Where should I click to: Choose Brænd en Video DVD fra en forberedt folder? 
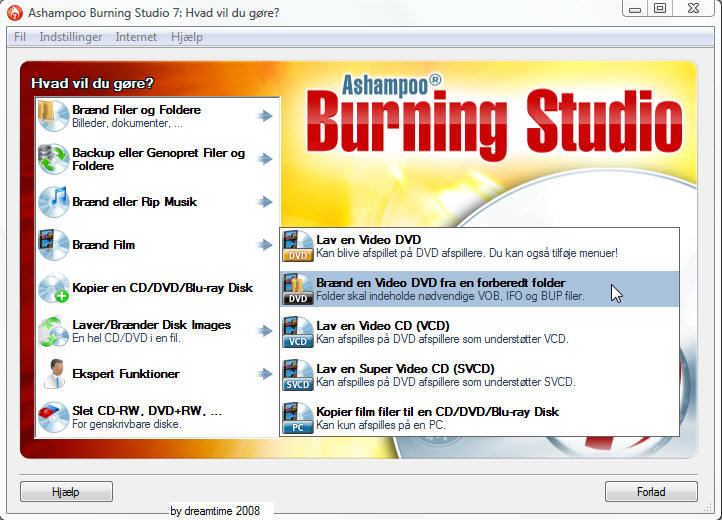click(479, 289)
